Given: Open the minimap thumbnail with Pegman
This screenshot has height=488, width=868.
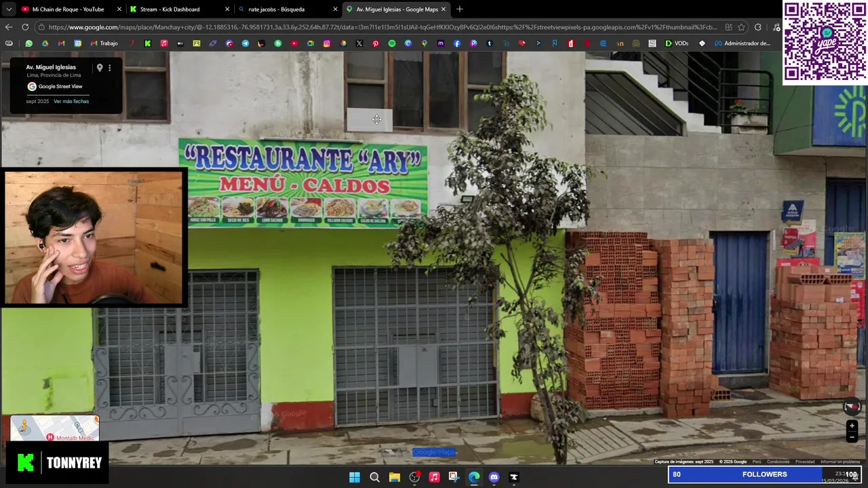Looking at the screenshot, I should [x=54, y=428].
